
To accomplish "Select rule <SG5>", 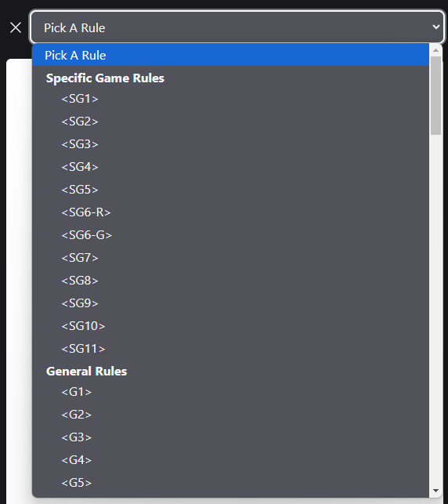I will tap(230, 190).
